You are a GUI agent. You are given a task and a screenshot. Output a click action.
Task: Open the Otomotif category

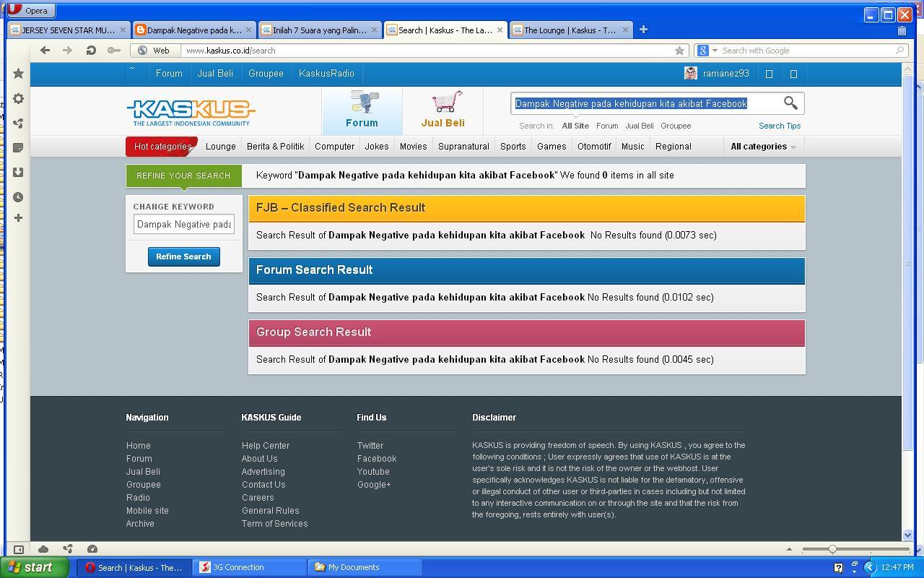tap(594, 147)
